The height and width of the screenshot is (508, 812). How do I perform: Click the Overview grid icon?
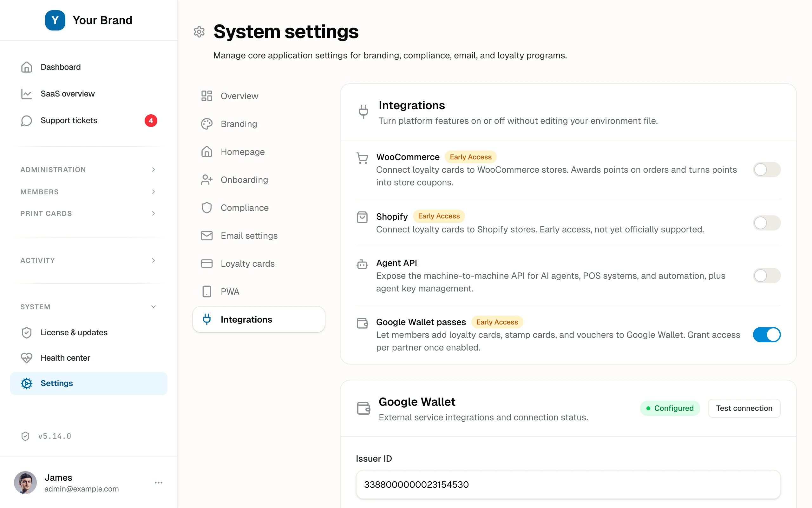click(207, 96)
